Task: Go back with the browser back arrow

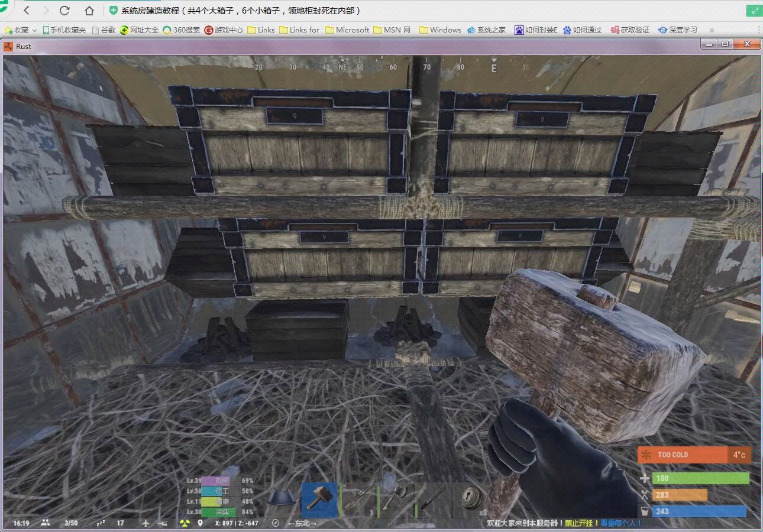Action: [x=27, y=11]
